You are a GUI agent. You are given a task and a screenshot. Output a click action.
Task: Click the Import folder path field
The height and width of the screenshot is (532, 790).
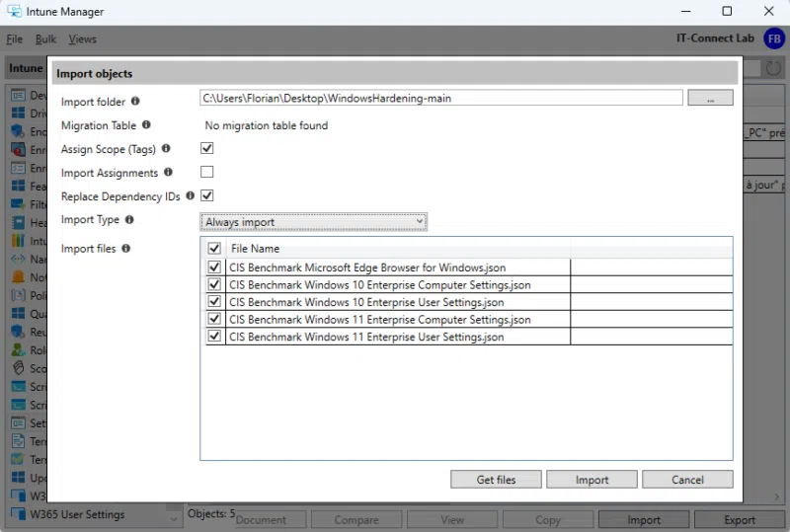[440, 98]
